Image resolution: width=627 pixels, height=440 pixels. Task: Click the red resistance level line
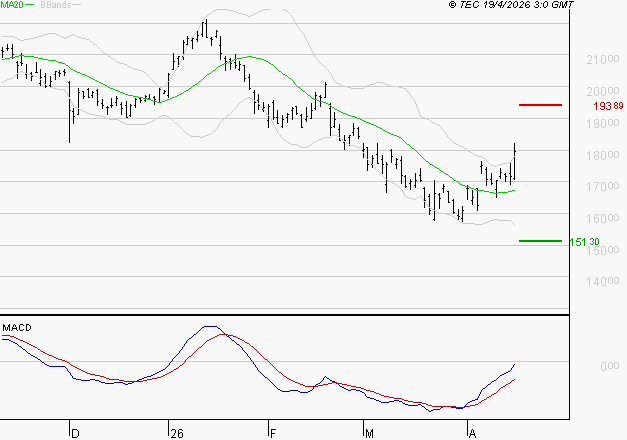point(540,105)
